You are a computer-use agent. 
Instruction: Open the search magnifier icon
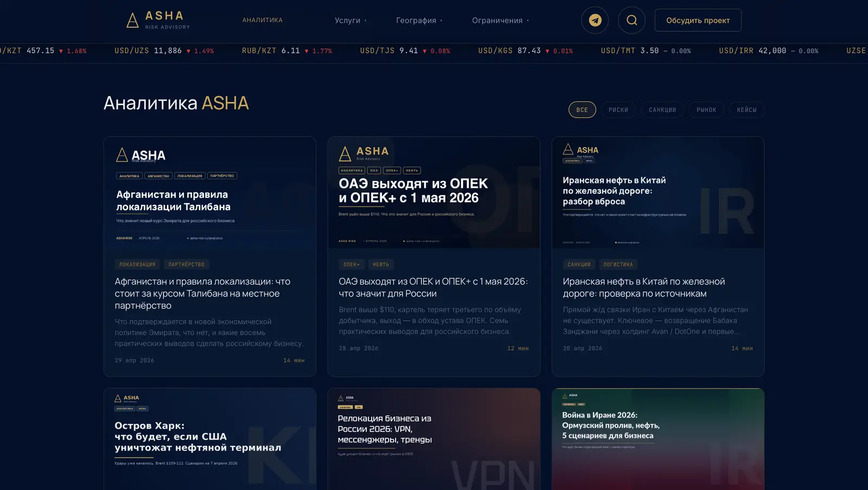[x=632, y=21]
